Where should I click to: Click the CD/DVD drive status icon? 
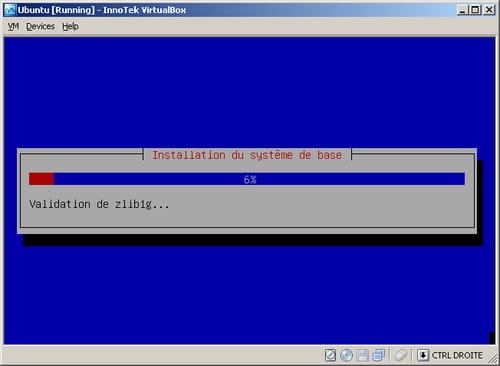click(347, 355)
